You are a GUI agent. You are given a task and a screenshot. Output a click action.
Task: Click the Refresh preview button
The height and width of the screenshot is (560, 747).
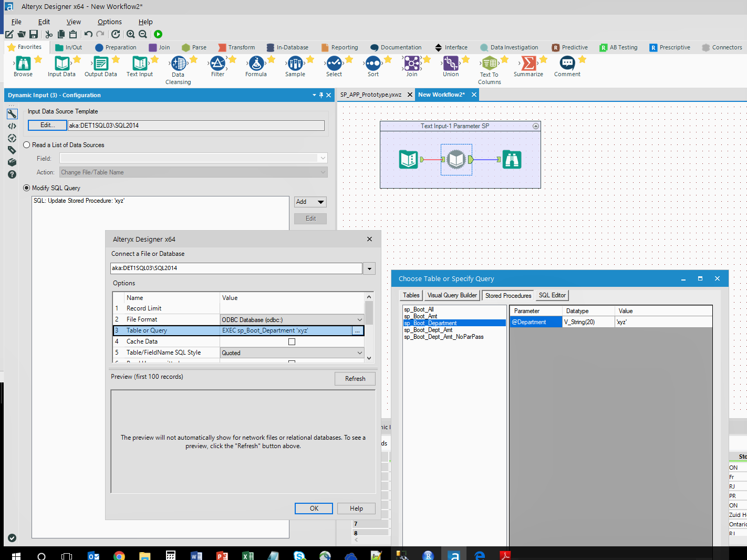355,379
